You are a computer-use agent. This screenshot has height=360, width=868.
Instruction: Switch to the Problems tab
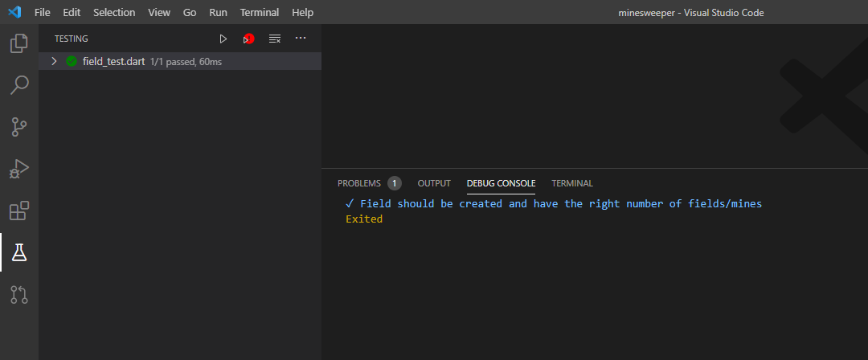(x=358, y=183)
